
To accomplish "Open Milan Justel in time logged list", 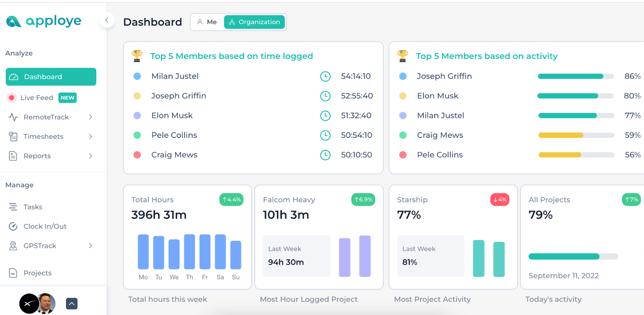I will (x=175, y=76).
